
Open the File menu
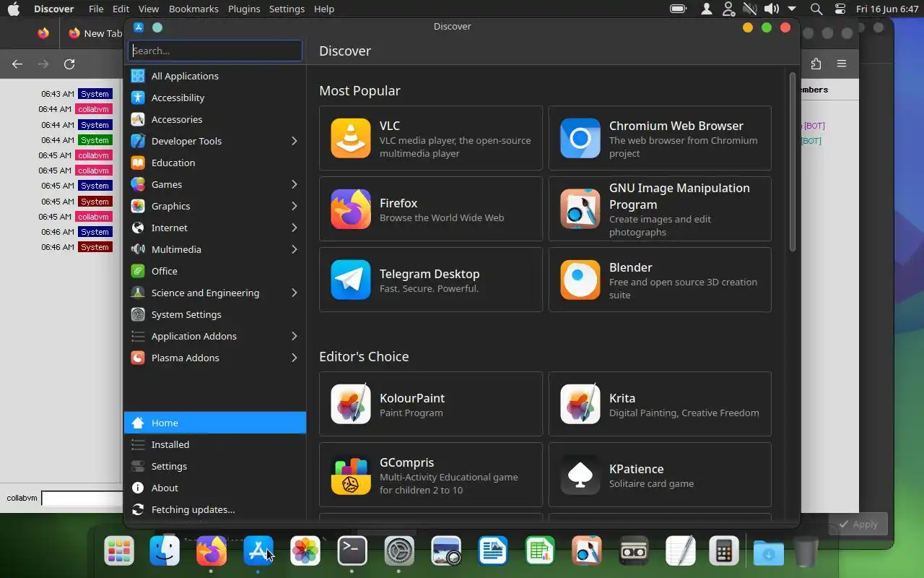(96, 9)
